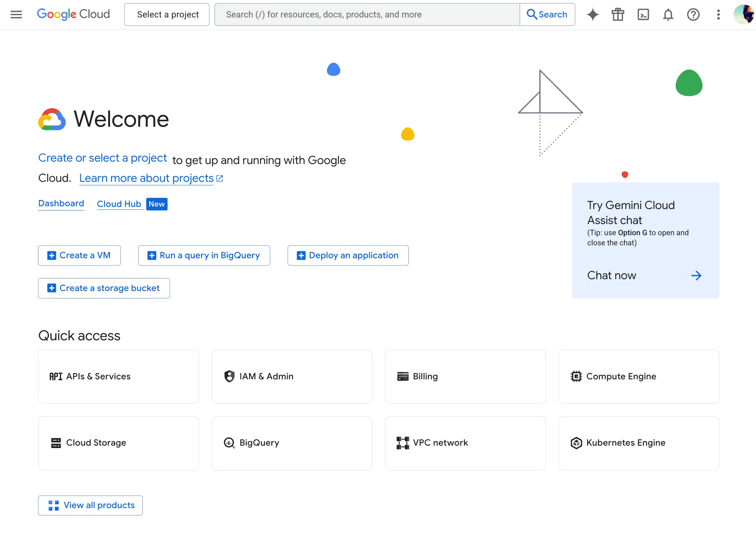Open free trial offers gift icon
Screen dimensions: 756x543
pos(618,14)
